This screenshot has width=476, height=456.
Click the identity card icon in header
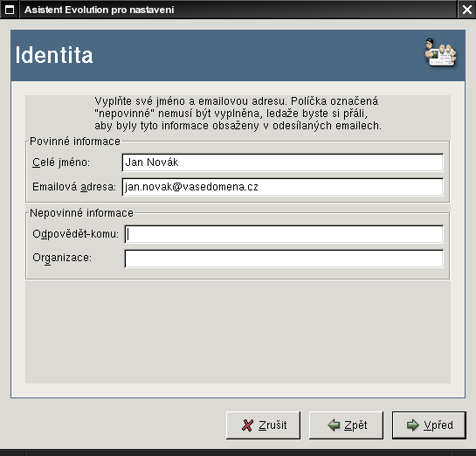[x=440, y=52]
